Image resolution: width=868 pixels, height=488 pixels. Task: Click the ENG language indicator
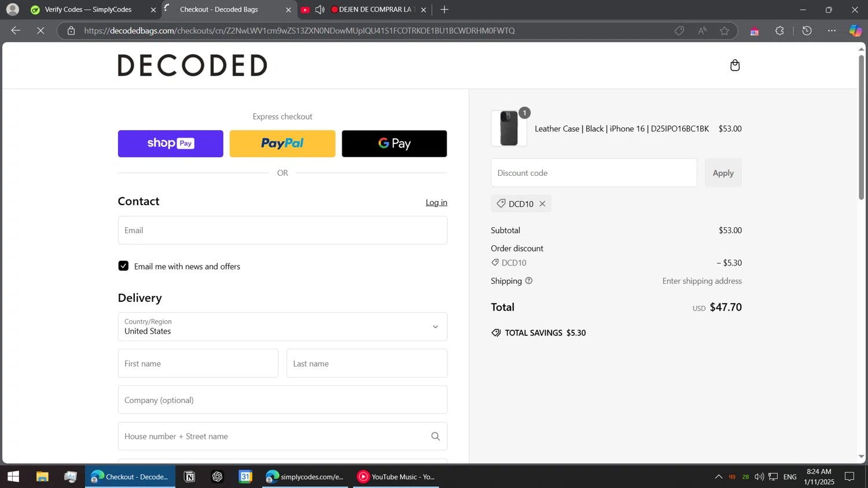[x=790, y=477]
